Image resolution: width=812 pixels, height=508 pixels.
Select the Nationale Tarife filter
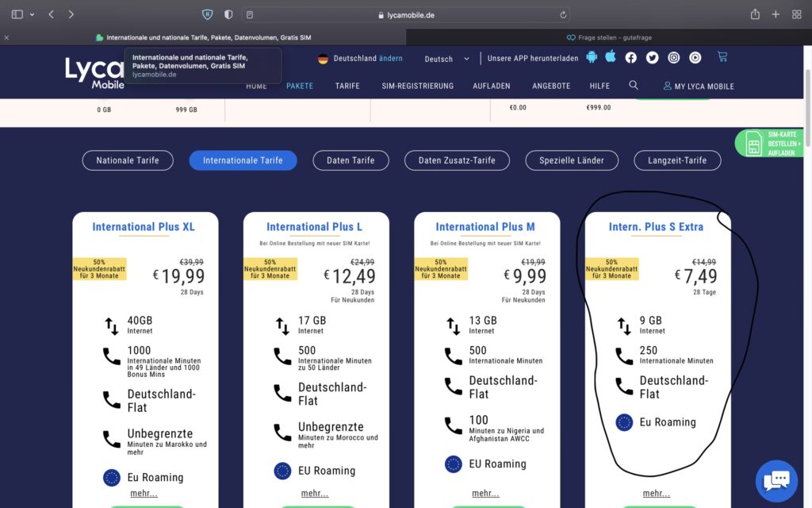(128, 160)
